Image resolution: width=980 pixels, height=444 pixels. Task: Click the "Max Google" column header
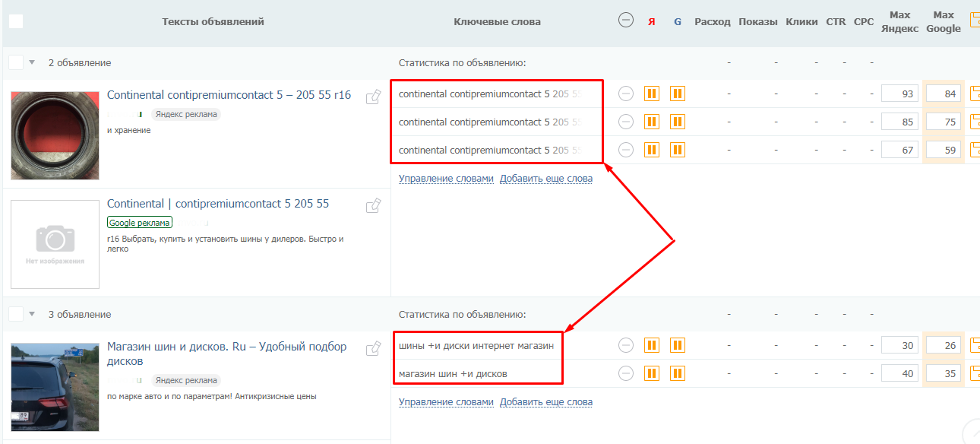[x=944, y=22]
